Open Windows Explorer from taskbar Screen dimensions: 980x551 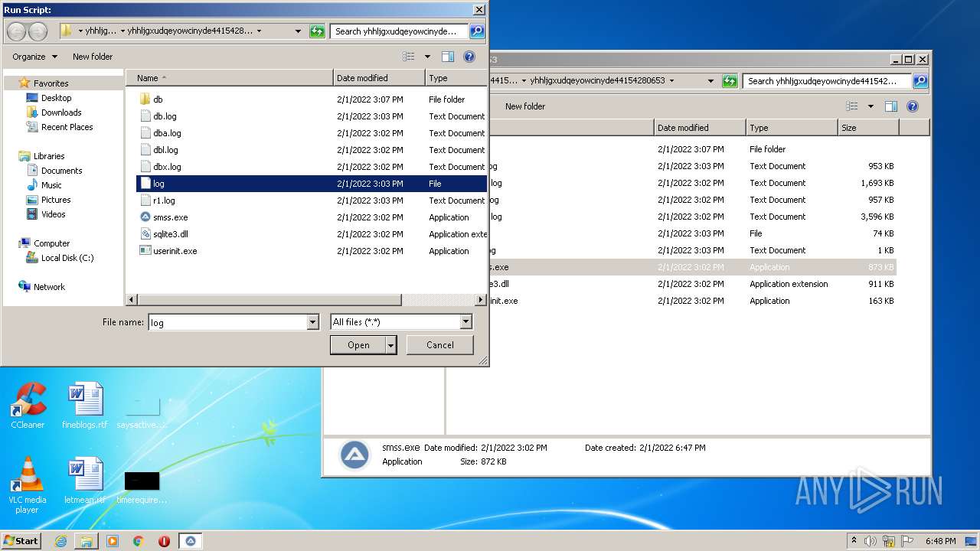pos(87,541)
